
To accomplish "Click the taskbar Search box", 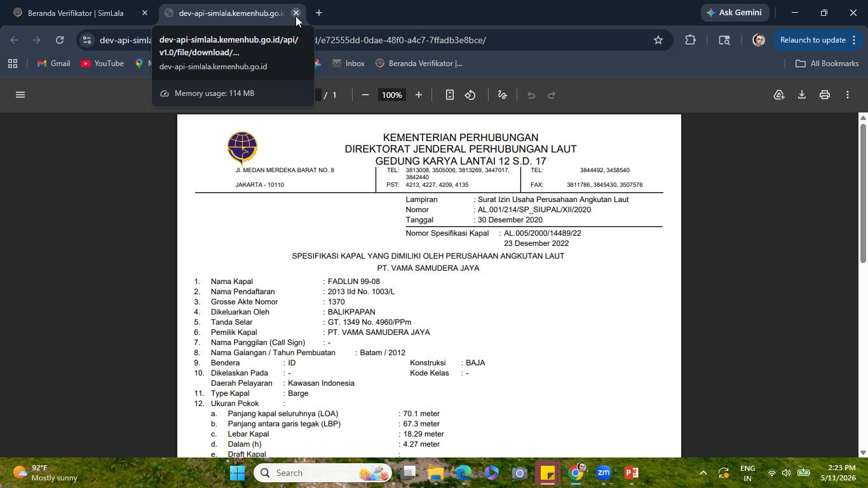I will 324,473.
